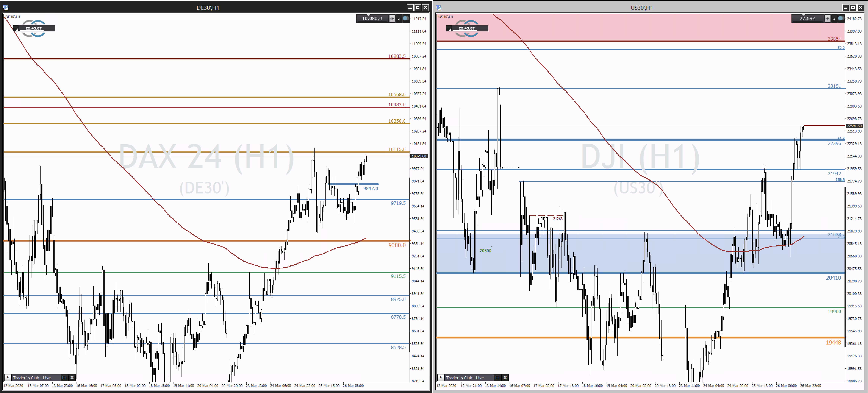
Task: Minimize the DE30,H1 chart window
Action: [x=410, y=7]
